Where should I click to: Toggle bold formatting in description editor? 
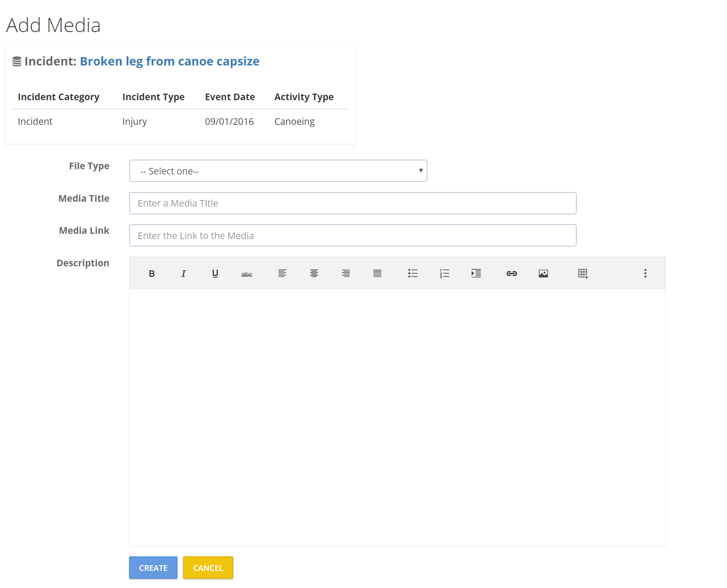coord(152,273)
